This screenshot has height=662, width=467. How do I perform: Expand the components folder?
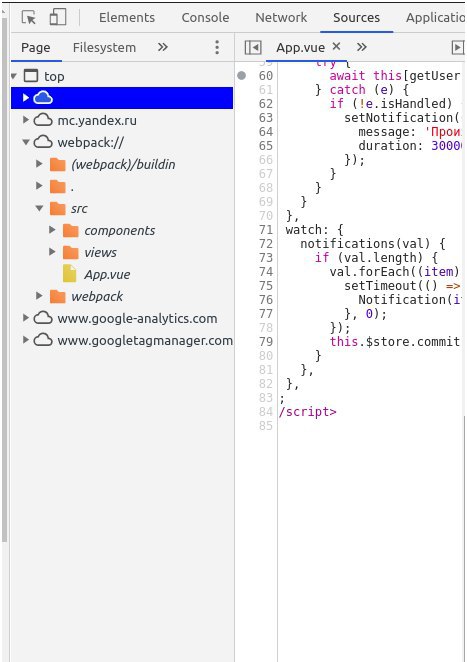[x=52, y=230]
